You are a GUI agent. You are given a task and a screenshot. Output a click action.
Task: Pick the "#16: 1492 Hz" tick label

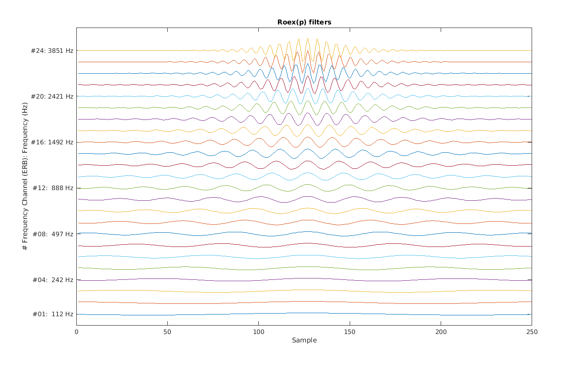pos(52,142)
